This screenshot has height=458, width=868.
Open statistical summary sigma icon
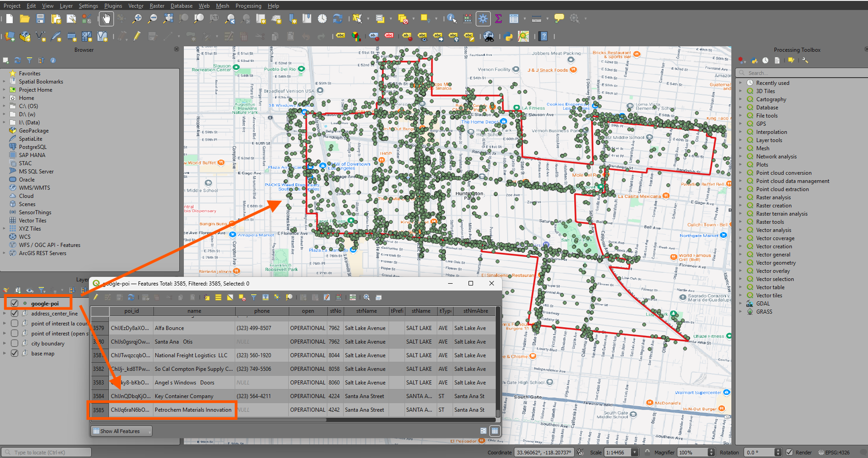coord(498,19)
